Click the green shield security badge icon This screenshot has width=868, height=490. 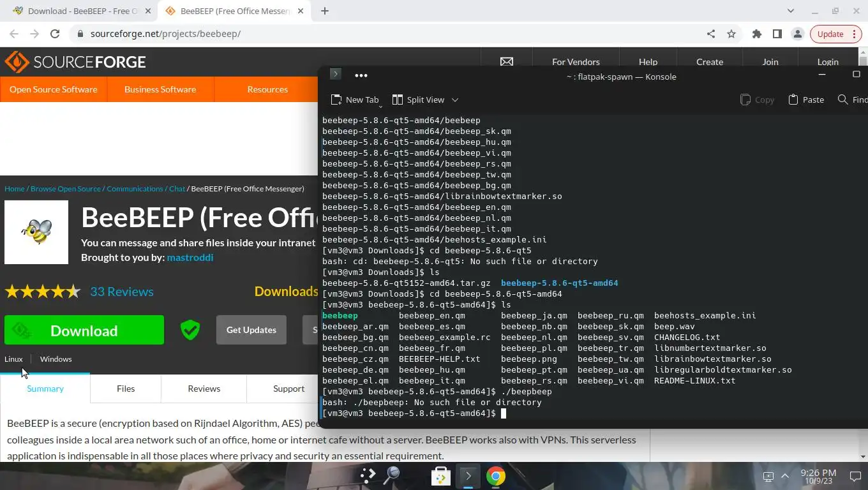[190, 330]
